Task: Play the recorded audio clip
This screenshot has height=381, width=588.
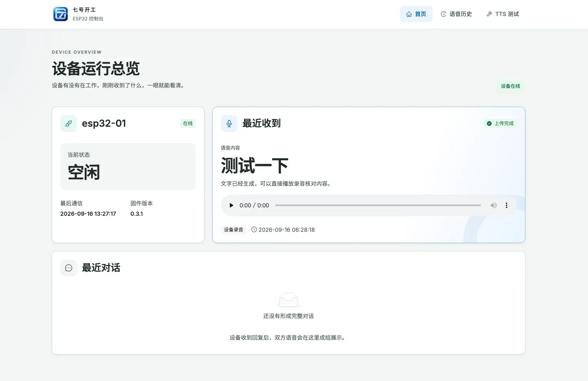Action: point(231,205)
